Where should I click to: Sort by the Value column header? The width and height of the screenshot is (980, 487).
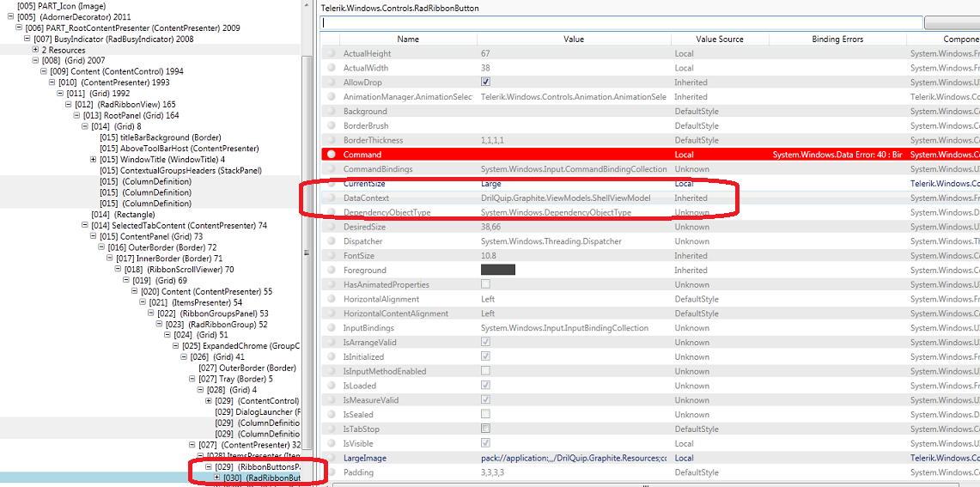(x=574, y=39)
